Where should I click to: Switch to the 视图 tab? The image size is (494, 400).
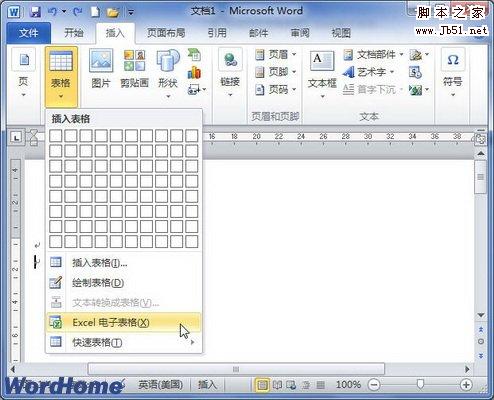coord(341,33)
